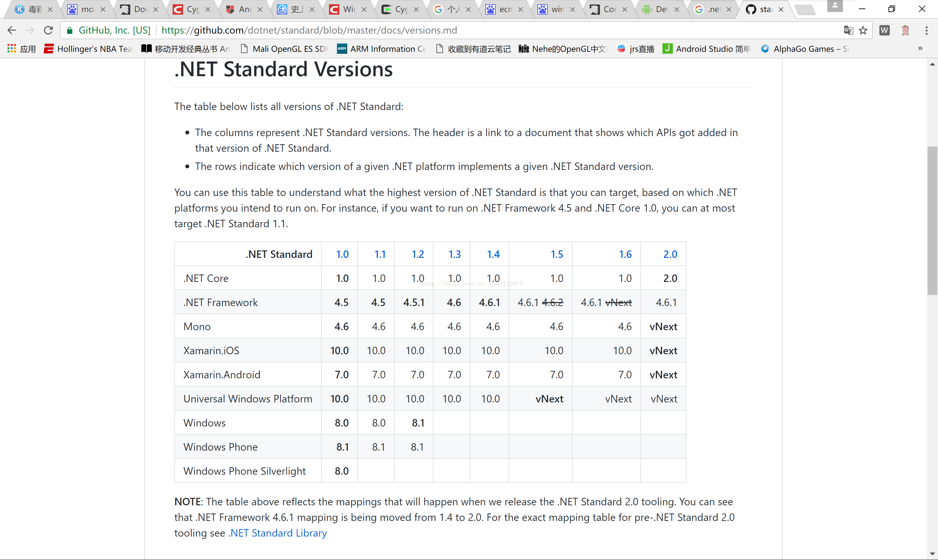Open .NET Standard 1.6 header link
The height and width of the screenshot is (560, 938).
pos(625,254)
